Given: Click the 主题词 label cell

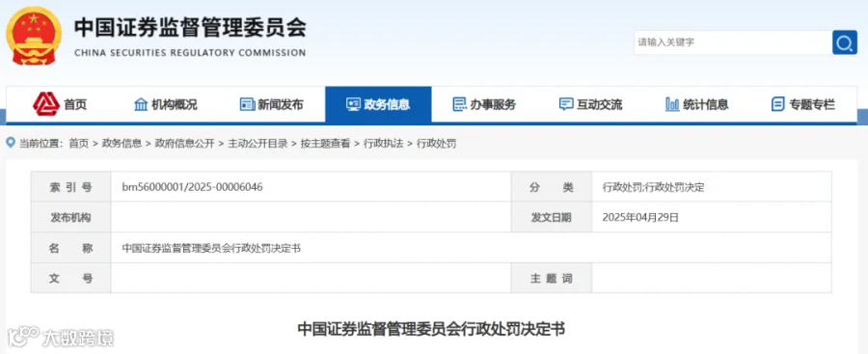Looking at the screenshot, I should 552,279.
